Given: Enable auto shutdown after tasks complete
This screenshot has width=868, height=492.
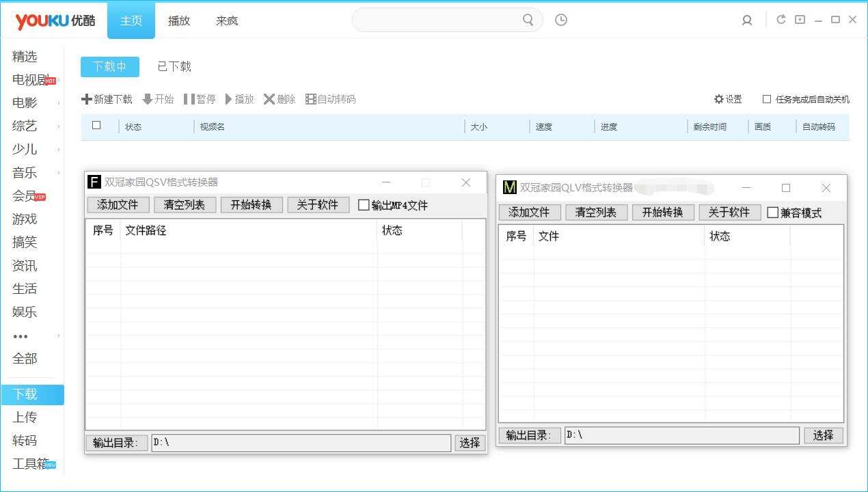Looking at the screenshot, I should click(767, 99).
